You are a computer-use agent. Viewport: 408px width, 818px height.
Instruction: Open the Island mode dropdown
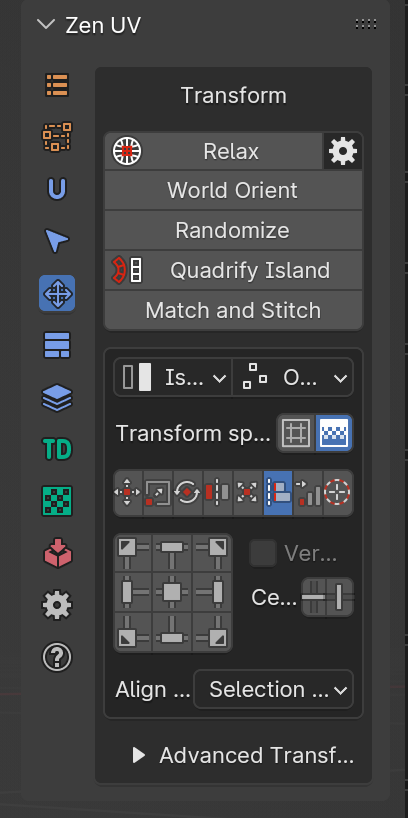pyautogui.click(x=173, y=377)
